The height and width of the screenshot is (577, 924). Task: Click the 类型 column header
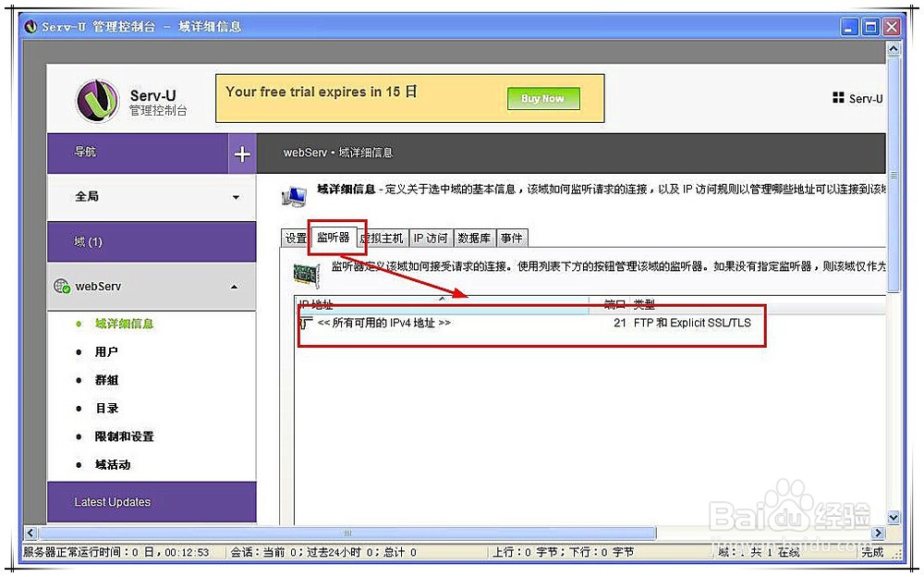pos(644,304)
